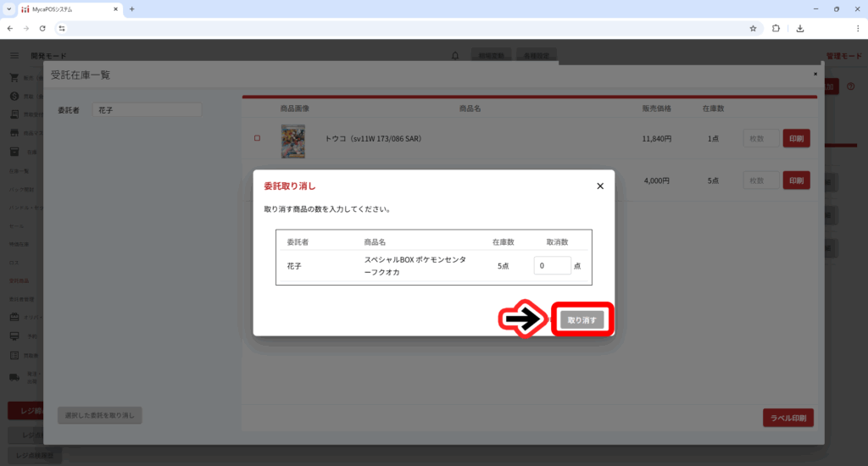Open the hamburger menu beside 開発モード

[14, 56]
